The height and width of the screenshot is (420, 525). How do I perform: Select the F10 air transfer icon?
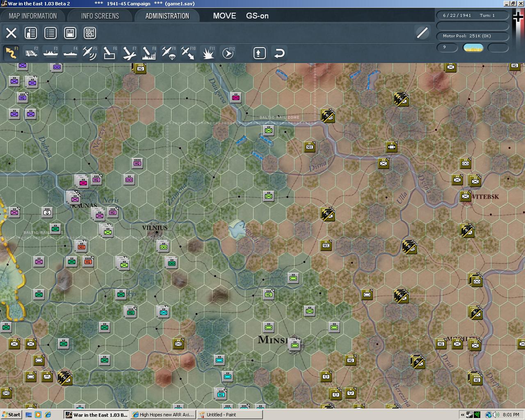(x=188, y=53)
